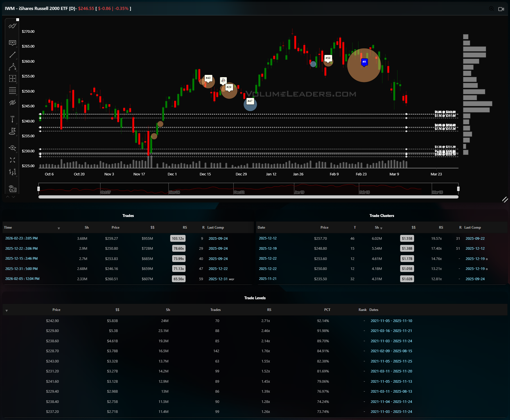
Task: Click the 65.56x RS badge
Action: pos(179,279)
